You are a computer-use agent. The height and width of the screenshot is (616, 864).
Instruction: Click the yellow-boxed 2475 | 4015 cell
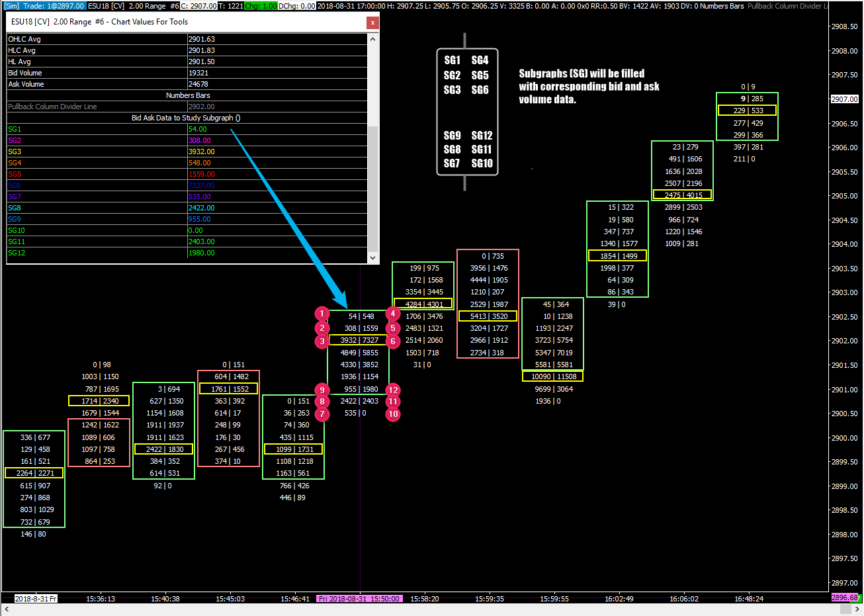click(x=683, y=195)
